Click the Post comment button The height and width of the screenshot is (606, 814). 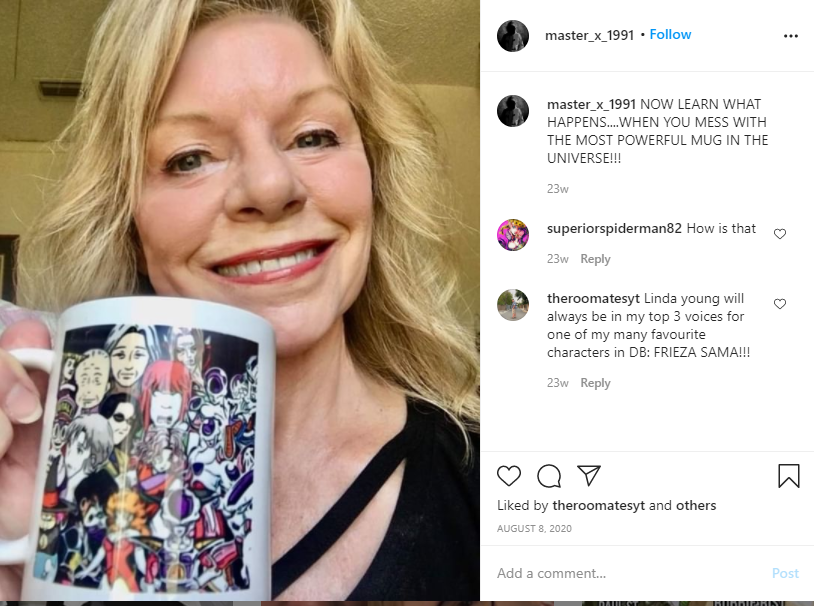785,573
